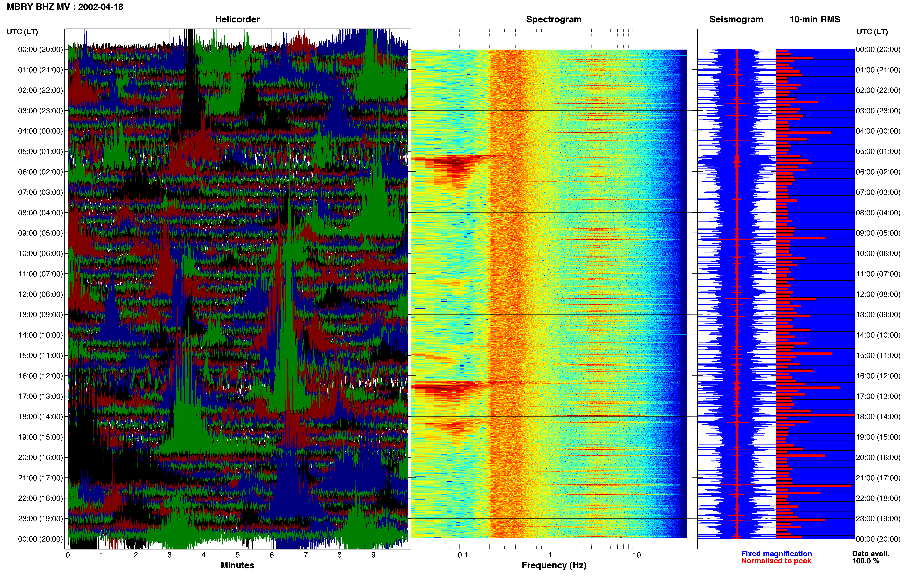Click the left '03:00 (23:00)' time label
Image resolution: width=924 pixels, height=578 pixels.
point(41,110)
